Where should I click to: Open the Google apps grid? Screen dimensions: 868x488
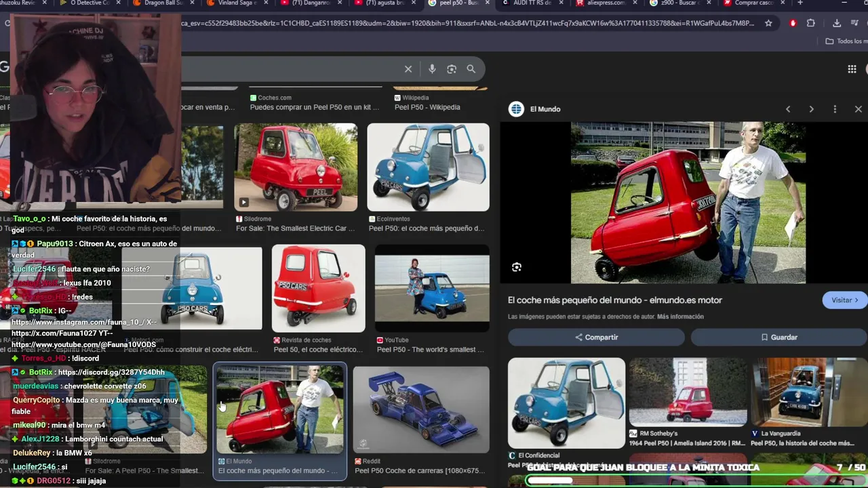point(852,69)
